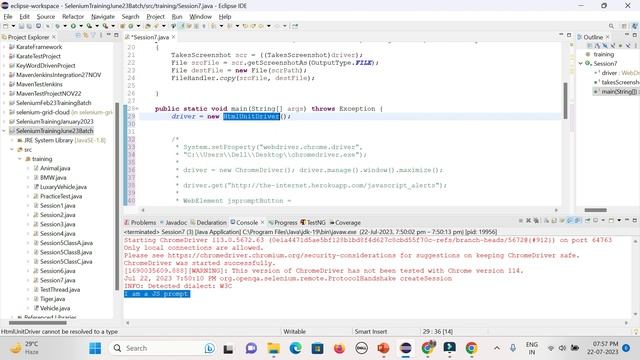This screenshot has height=360, width=640.
Task: Open Session6.java in Project Explorer
Action: 58,271
